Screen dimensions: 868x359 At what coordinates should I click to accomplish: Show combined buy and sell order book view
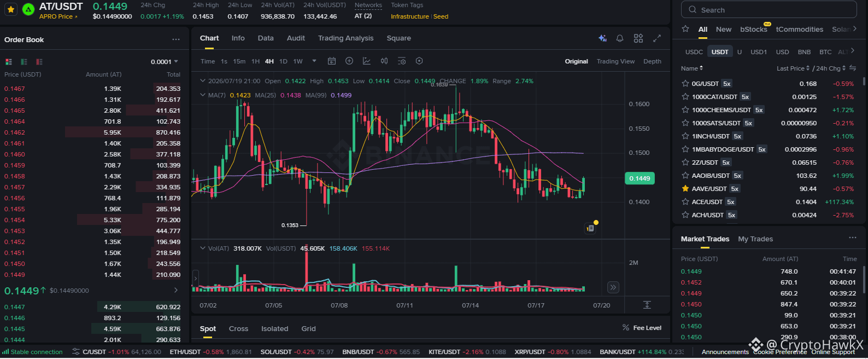click(x=9, y=62)
